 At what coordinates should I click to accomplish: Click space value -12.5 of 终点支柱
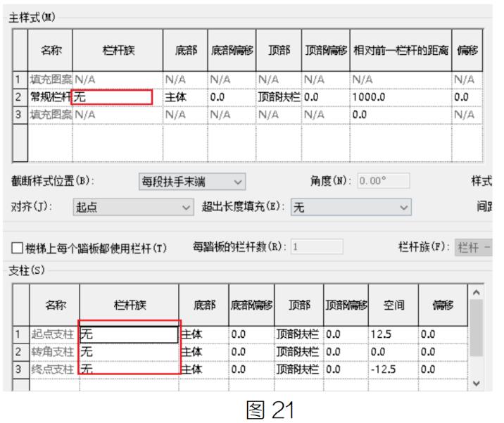[393, 370]
